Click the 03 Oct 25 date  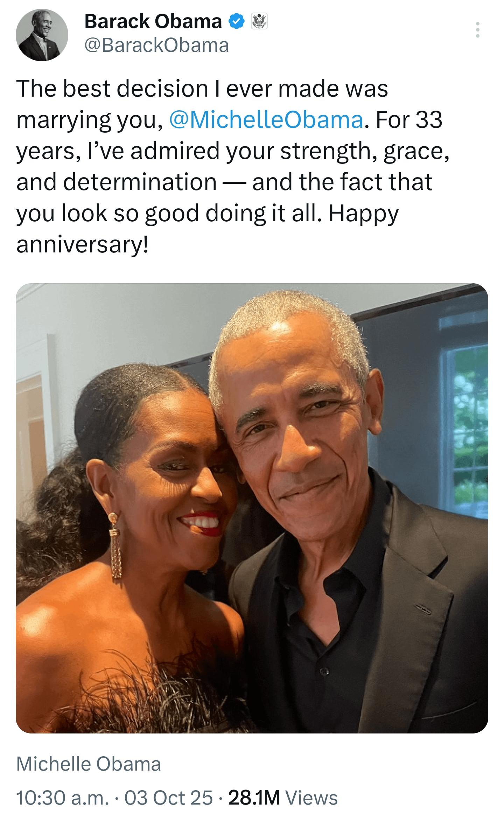(x=169, y=798)
